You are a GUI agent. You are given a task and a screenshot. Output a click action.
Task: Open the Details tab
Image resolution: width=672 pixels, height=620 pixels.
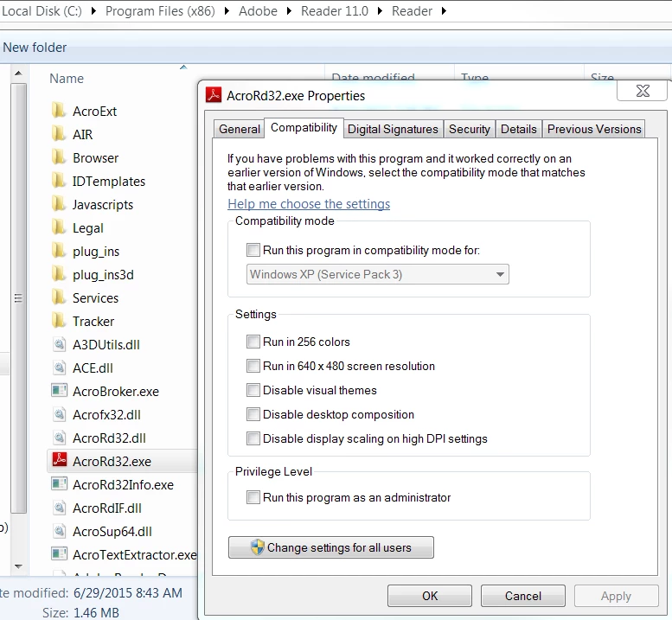click(519, 129)
